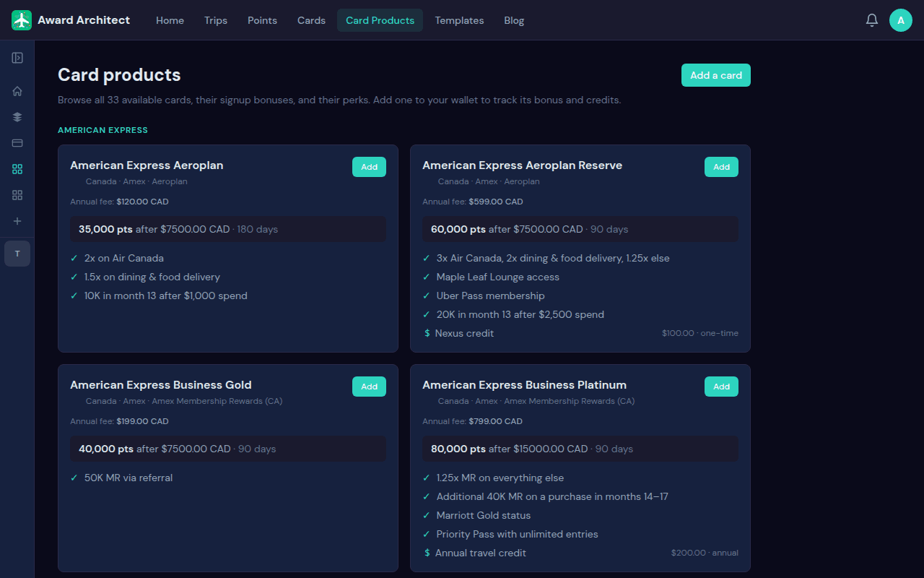The height and width of the screenshot is (578, 924).
Task: Click the "$100.00 · one-time" credit value
Action: pyautogui.click(x=700, y=333)
